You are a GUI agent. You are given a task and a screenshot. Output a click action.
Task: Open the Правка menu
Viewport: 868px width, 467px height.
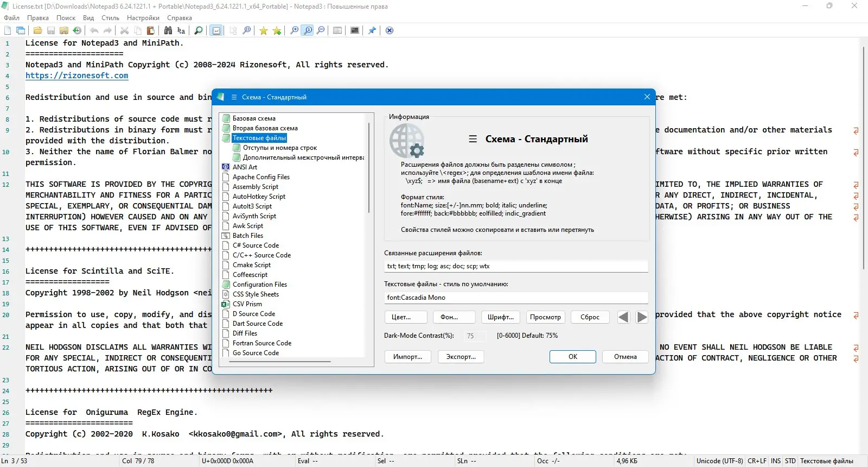coord(38,18)
